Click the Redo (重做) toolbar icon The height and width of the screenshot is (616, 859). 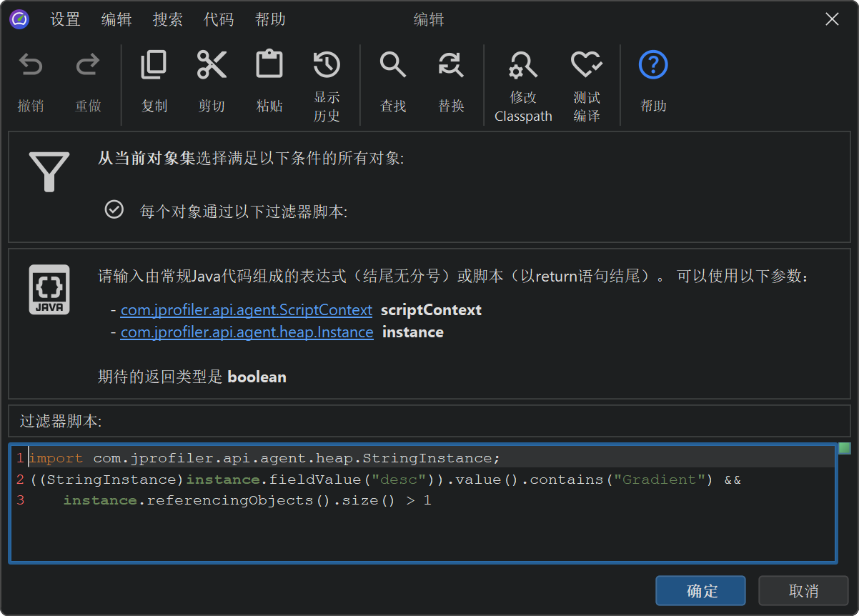coord(88,66)
